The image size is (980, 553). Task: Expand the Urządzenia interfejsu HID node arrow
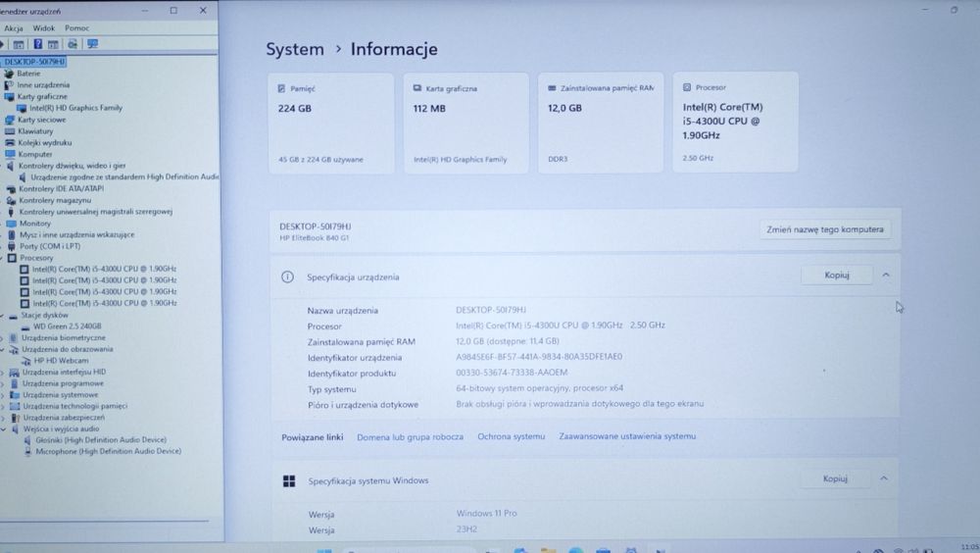point(3,373)
